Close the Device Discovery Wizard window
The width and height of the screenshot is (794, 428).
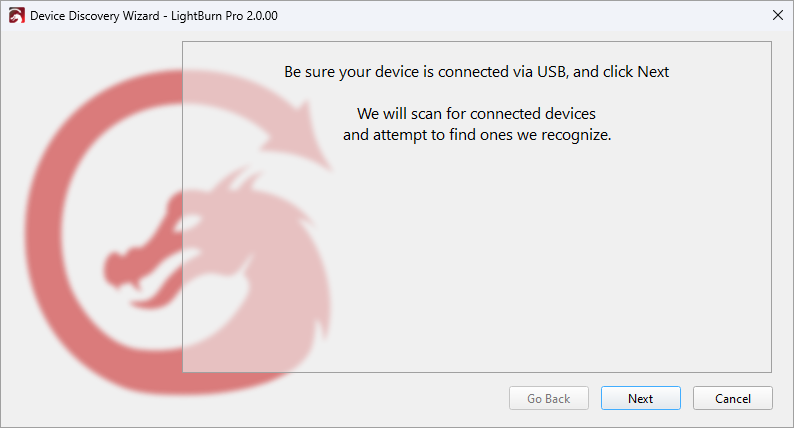coord(777,15)
